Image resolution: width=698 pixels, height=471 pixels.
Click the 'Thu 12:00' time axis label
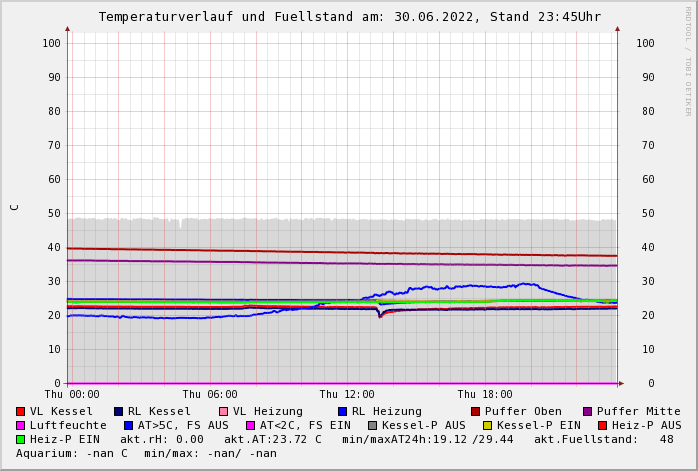(347, 395)
